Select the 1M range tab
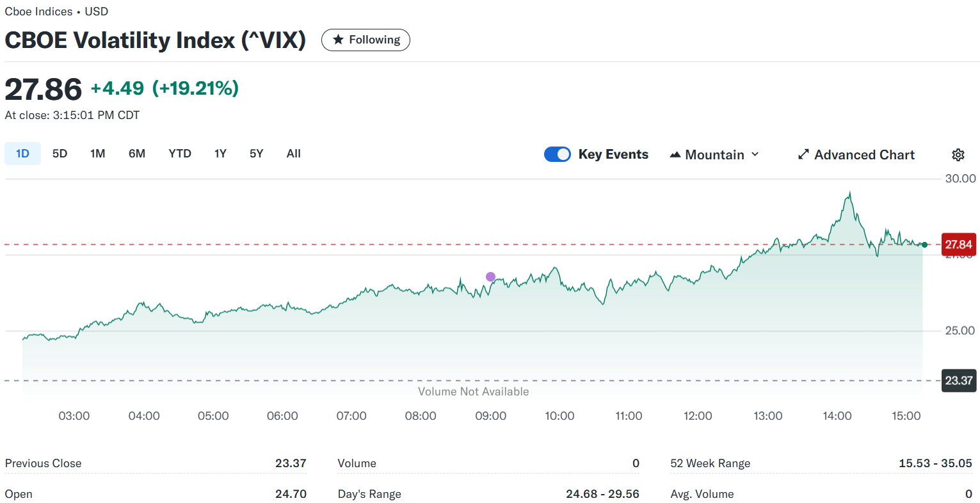Image resolution: width=980 pixels, height=503 pixels. (97, 154)
